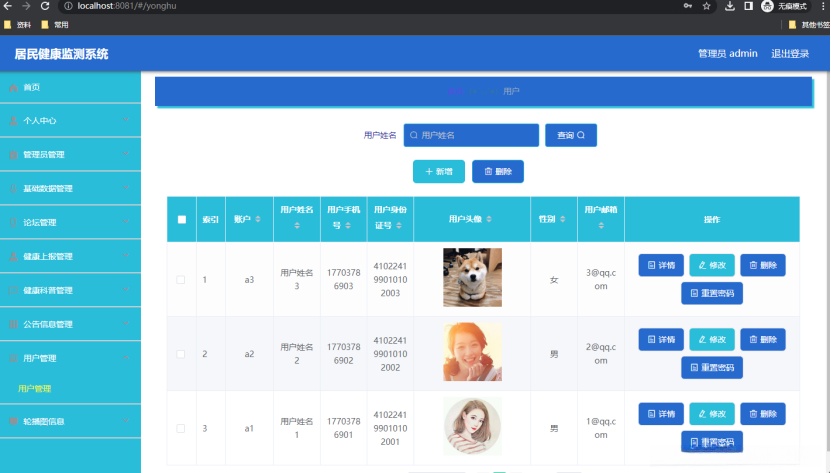Click the browser forward arrow
The height and width of the screenshot is (473, 831).
point(26,6)
